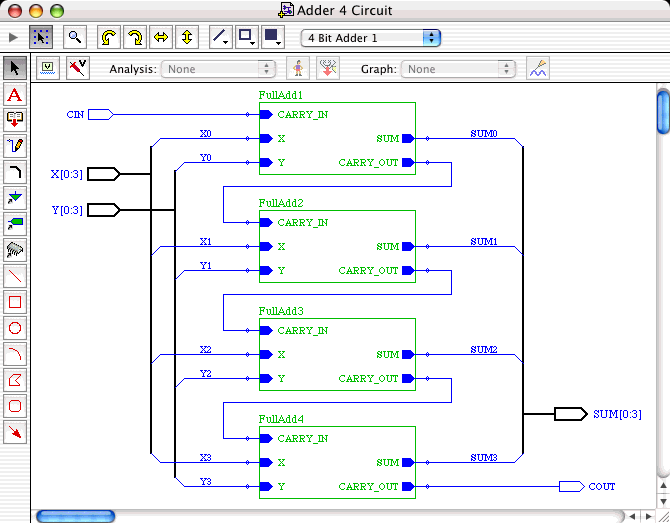Pick the chip component tool
Image resolution: width=670 pixels, height=523 pixels.
coord(15,250)
